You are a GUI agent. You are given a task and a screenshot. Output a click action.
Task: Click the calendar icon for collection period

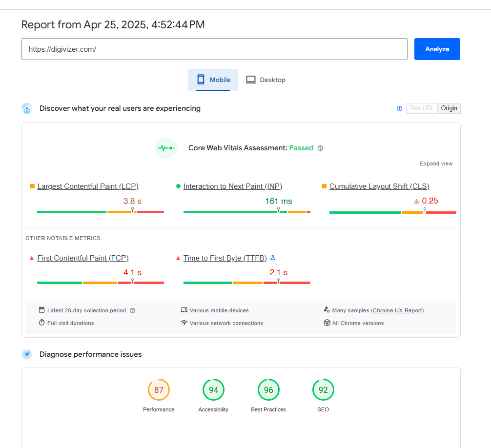click(41, 310)
